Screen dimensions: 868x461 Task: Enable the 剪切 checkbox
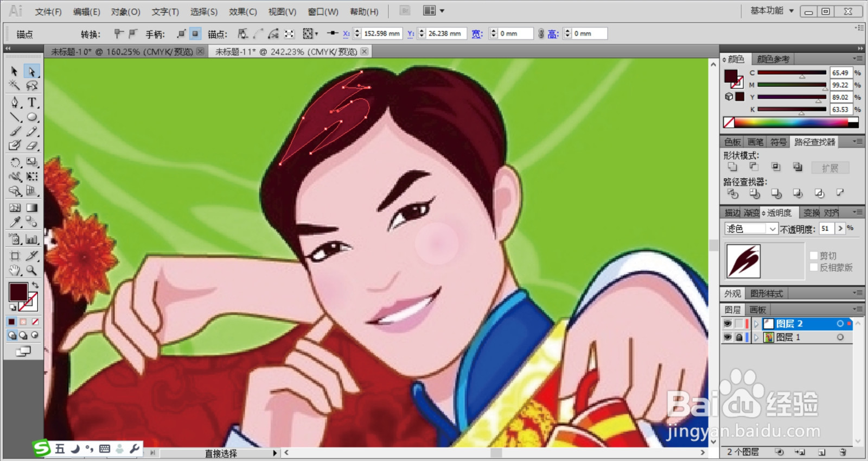click(x=814, y=256)
